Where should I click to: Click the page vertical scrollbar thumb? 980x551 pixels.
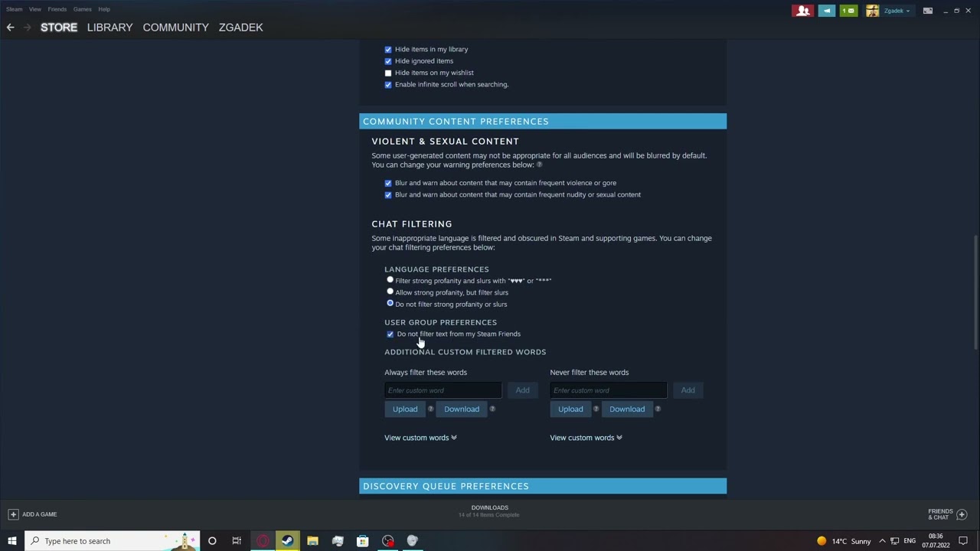click(975, 291)
